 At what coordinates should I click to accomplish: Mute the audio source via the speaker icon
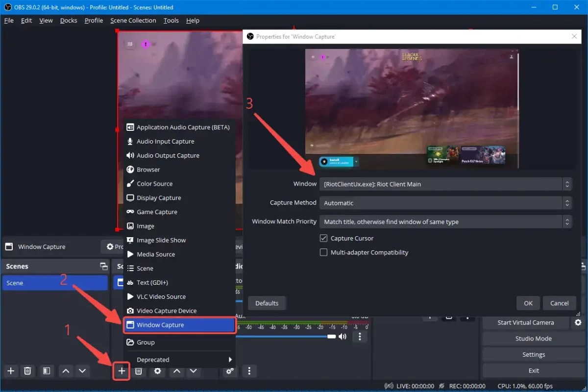coord(343,336)
